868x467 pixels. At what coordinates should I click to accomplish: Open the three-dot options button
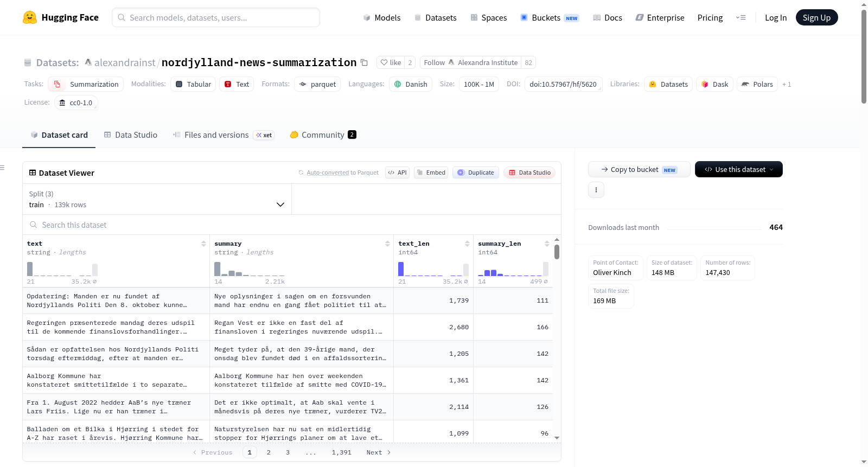[x=596, y=190]
